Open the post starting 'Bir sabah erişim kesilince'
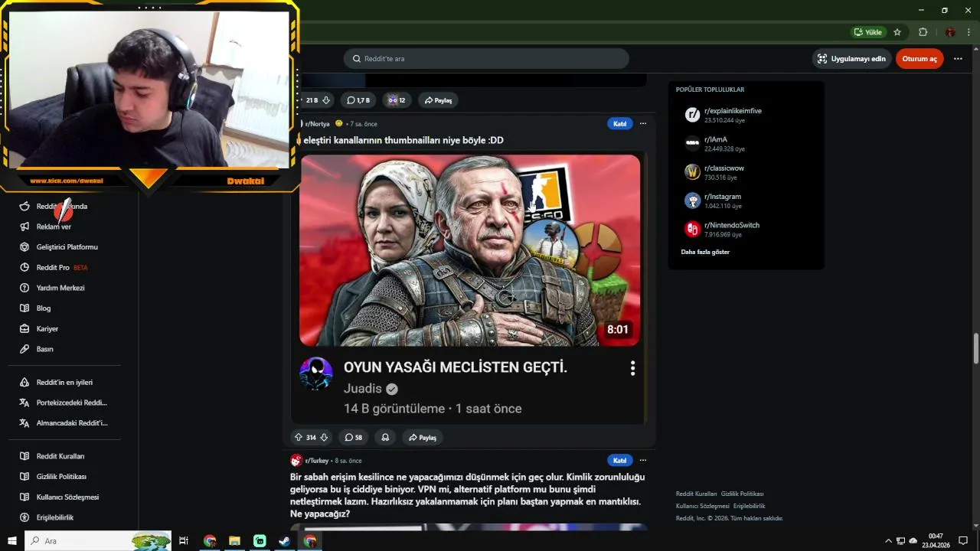This screenshot has height=551, width=980. point(467,495)
